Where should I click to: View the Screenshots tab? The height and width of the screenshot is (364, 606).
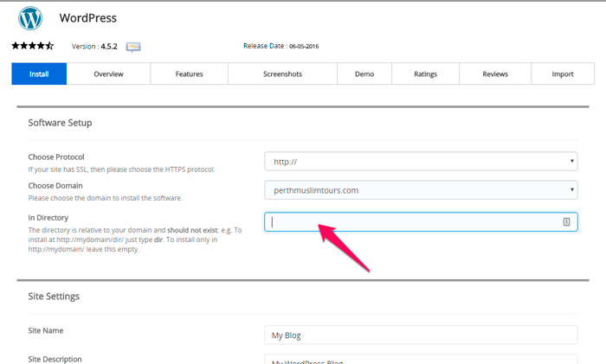pyautogui.click(x=282, y=74)
